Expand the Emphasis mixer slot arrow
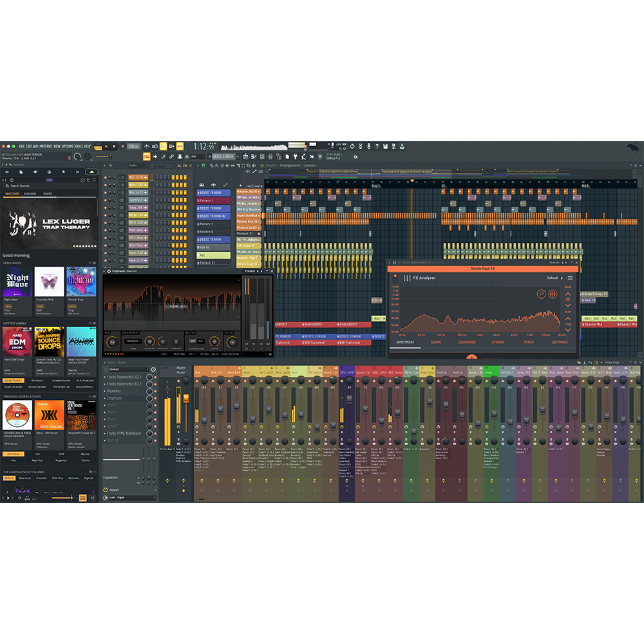Image resolution: width=644 pixels, height=644 pixels. (106, 398)
